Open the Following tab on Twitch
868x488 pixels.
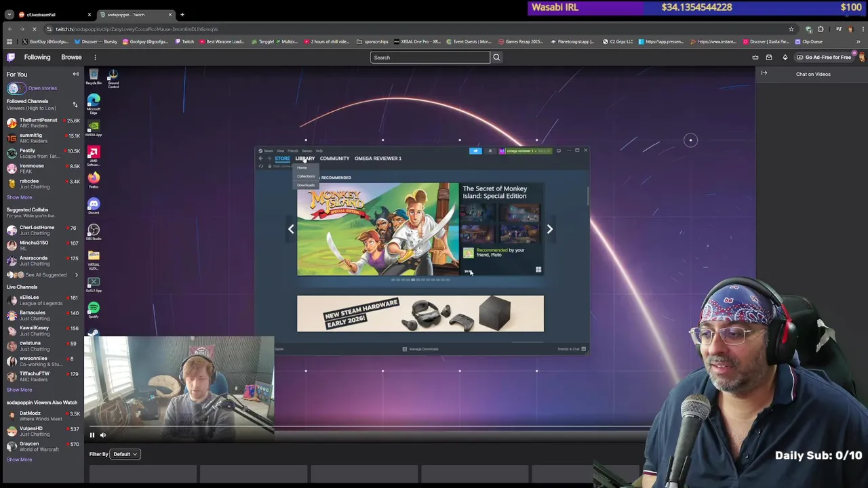coord(37,58)
